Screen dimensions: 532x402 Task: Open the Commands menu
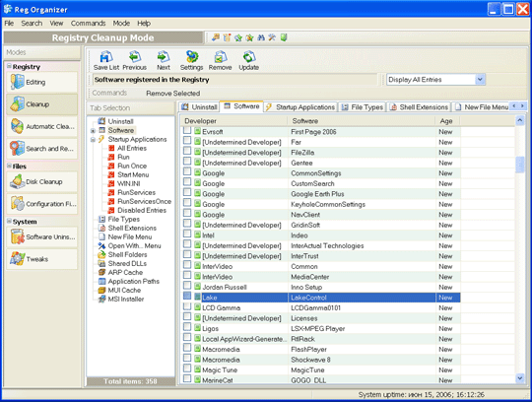point(88,23)
